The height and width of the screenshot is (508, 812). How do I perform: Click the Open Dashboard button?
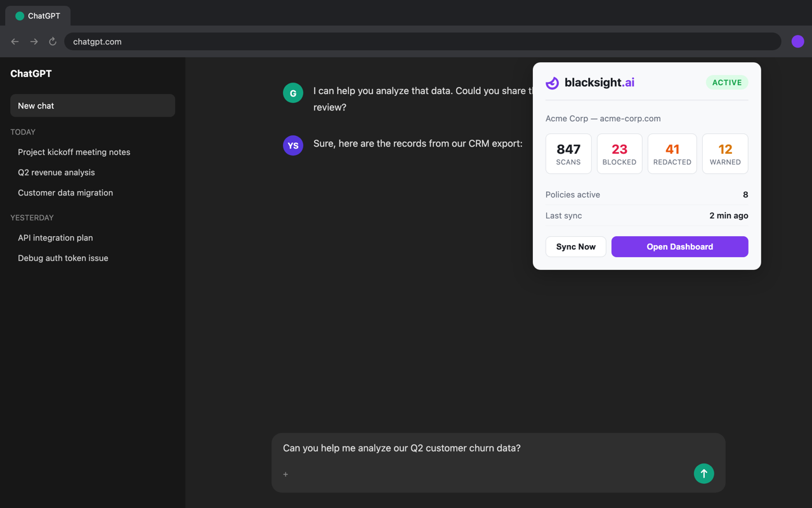coord(680,246)
